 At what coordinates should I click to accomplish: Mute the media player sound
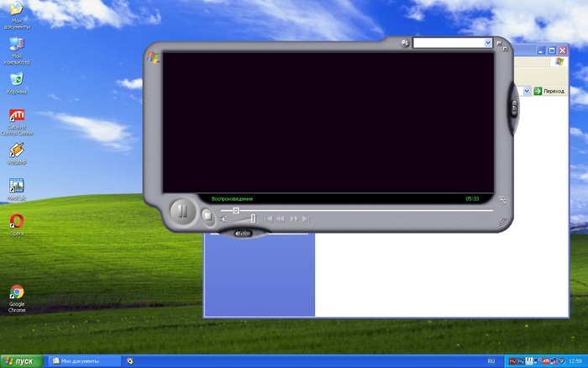[223, 219]
